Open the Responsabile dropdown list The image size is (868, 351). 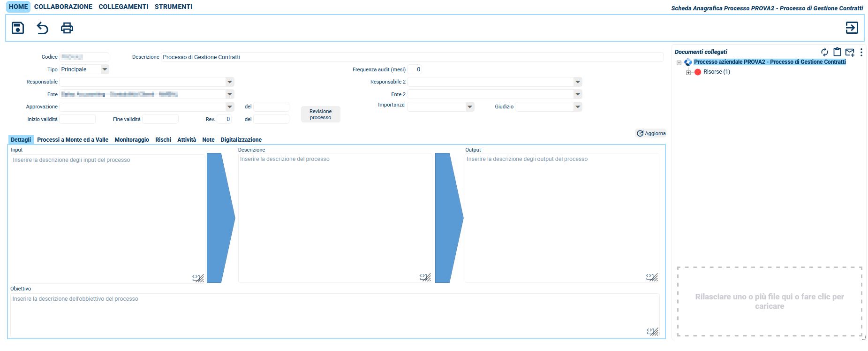click(230, 82)
